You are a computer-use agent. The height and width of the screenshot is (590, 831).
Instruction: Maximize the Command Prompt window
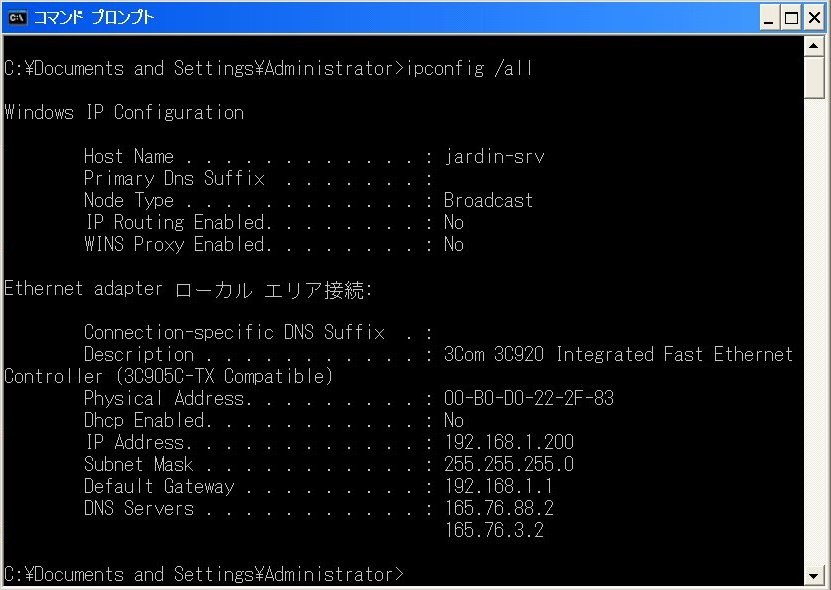pyautogui.click(x=791, y=18)
